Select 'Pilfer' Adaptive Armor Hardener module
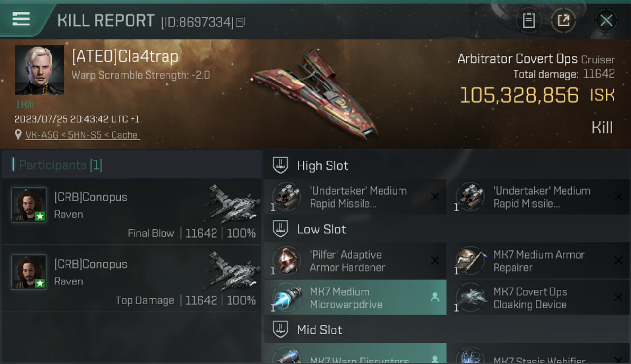 coord(355,261)
